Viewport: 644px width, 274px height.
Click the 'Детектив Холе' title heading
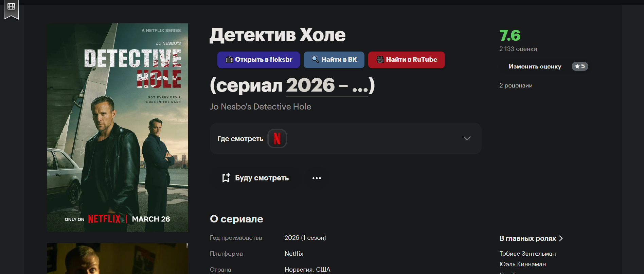pyautogui.click(x=278, y=35)
